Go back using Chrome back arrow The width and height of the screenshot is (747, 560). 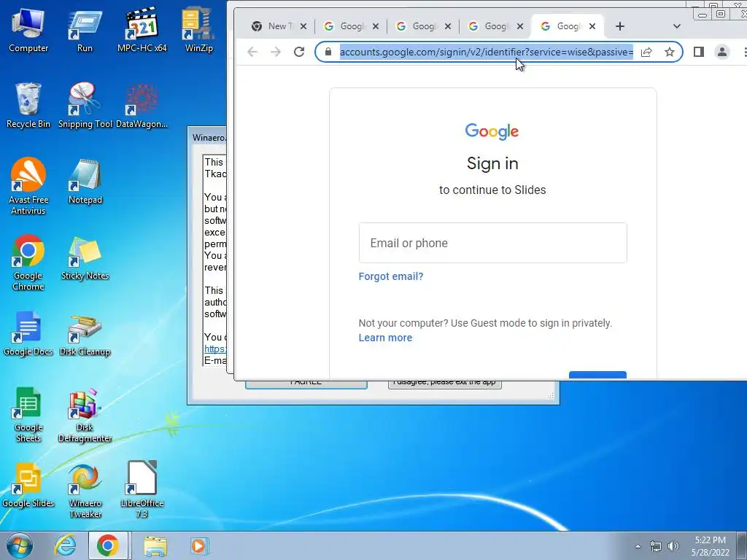tap(252, 52)
